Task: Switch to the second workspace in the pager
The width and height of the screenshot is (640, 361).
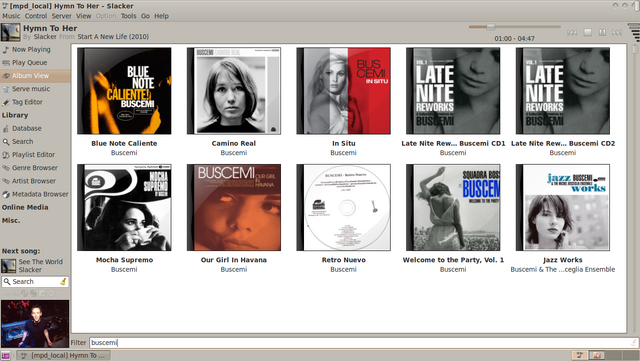Action: point(596,355)
